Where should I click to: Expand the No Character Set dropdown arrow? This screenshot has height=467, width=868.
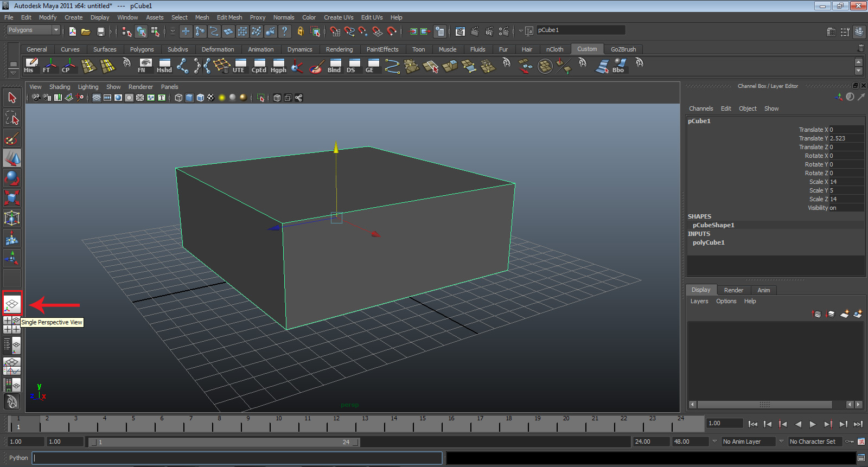pos(781,442)
